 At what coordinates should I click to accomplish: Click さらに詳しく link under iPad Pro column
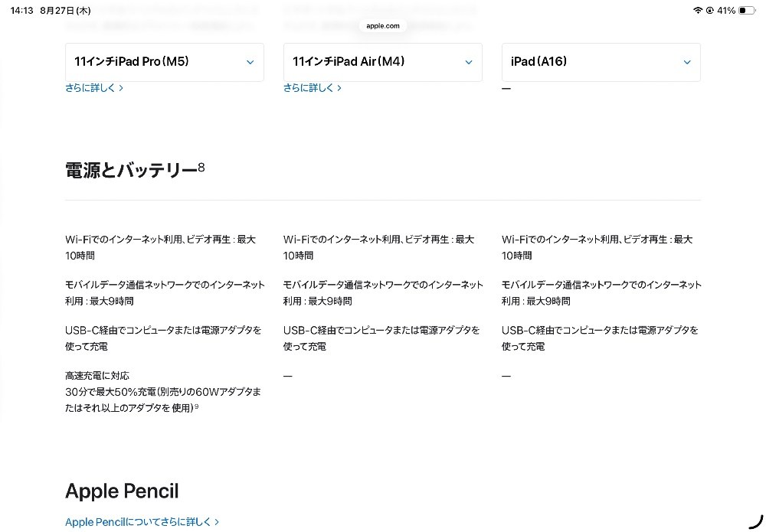pyautogui.click(x=94, y=88)
